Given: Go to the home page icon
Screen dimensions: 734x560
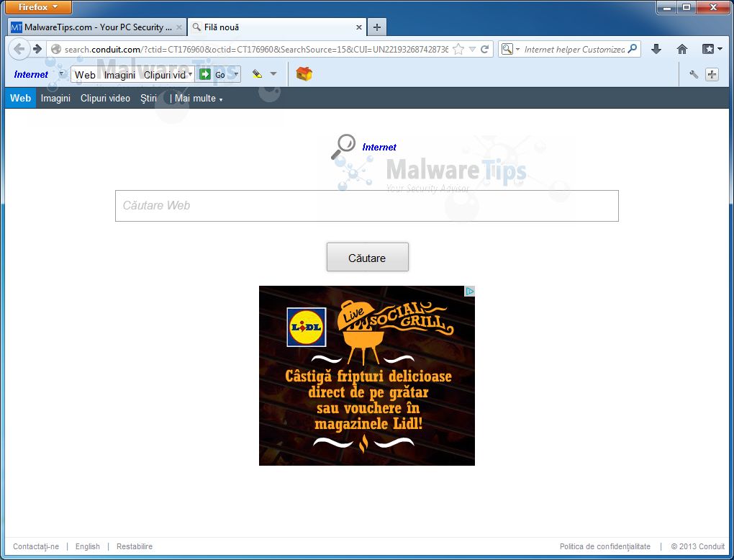Looking at the screenshot, I should (x=682, y=49).
